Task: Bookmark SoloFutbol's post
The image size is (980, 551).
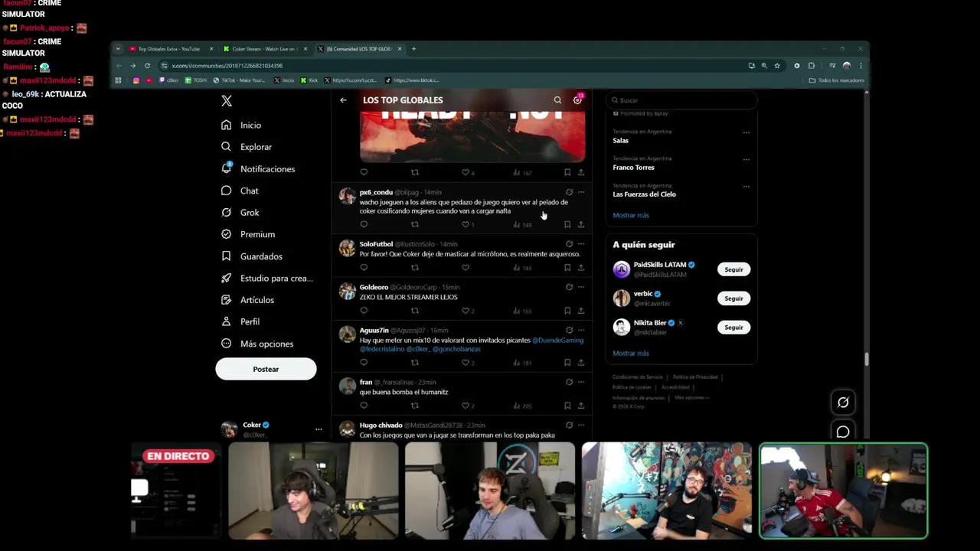Action: (567, 268)
